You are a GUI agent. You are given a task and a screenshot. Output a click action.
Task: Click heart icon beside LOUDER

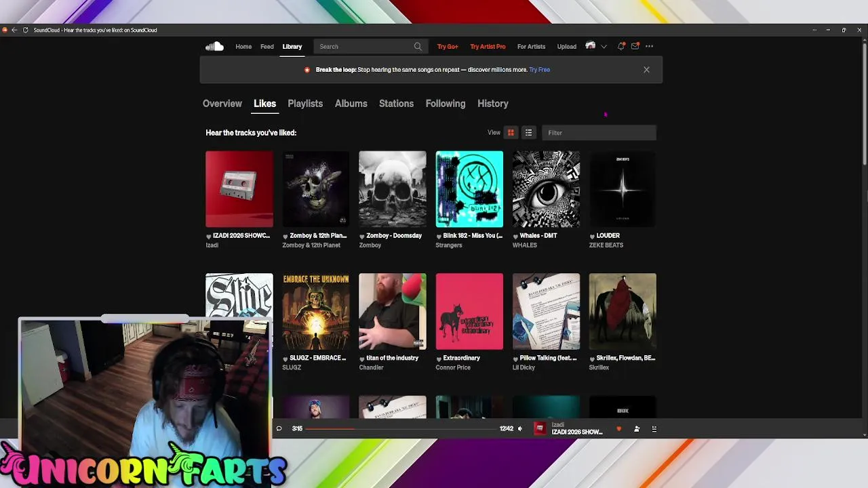tap(592, 237)
